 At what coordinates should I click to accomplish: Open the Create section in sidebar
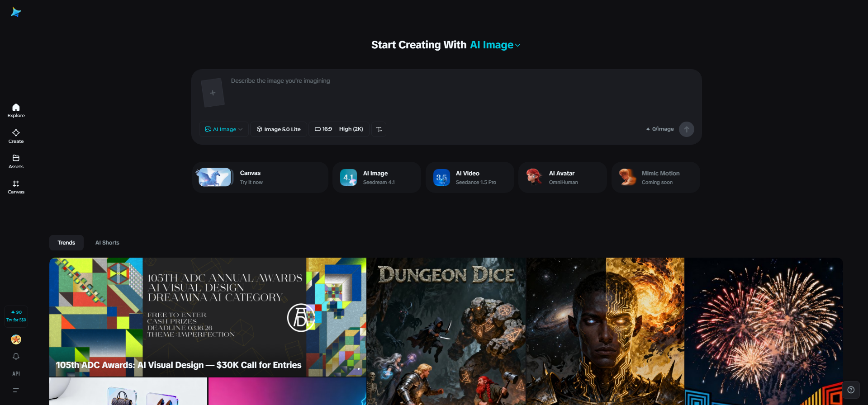(16, 136)
